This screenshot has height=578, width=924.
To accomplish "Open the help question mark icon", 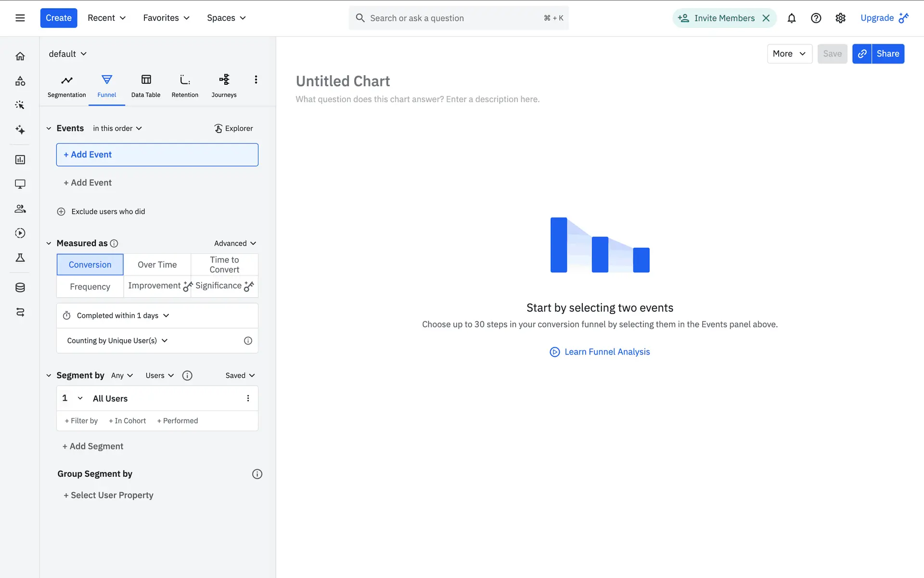I will click(816, 18).
